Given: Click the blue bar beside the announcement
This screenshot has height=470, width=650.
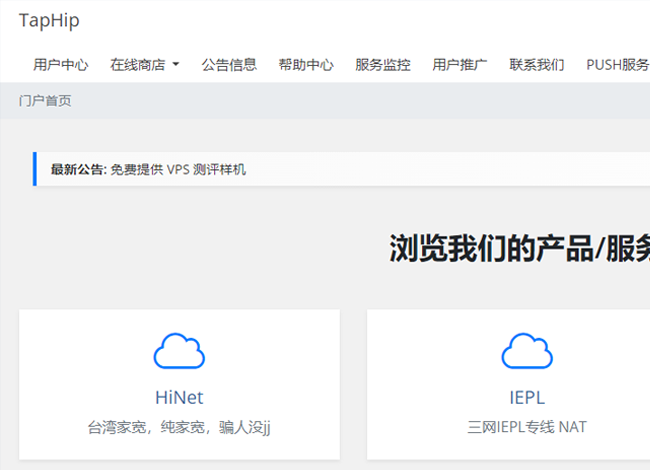Looking at the screenshot, I should coord(35,169).
